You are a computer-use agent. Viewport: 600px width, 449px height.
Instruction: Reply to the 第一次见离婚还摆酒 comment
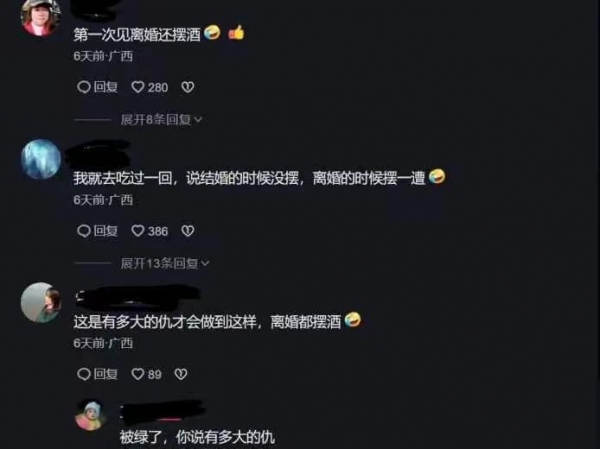(x=97, y=87)
